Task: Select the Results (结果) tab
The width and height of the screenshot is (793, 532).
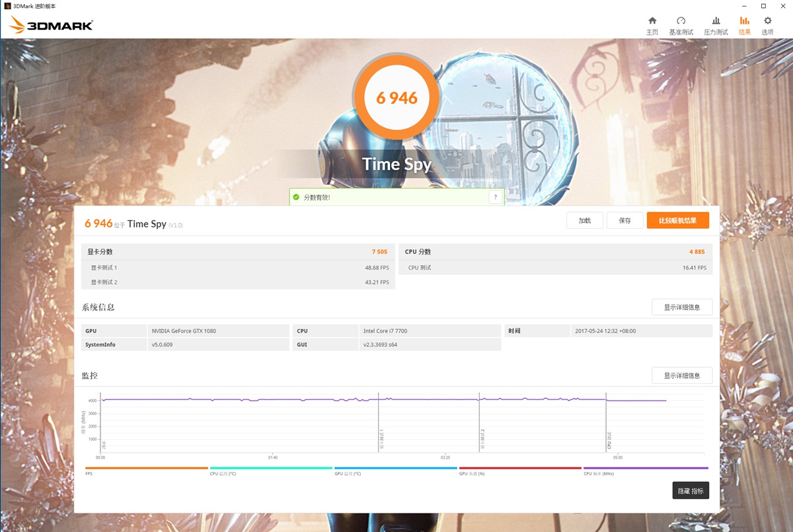Action: pos(745,26)
